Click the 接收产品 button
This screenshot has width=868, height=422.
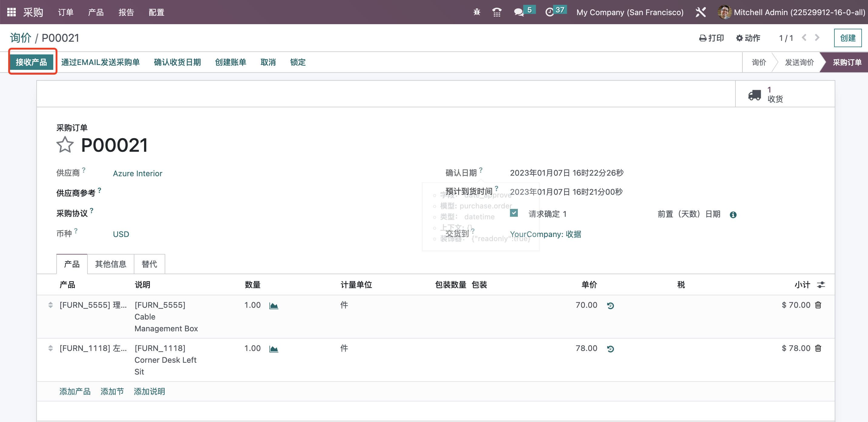click(31, 62)
